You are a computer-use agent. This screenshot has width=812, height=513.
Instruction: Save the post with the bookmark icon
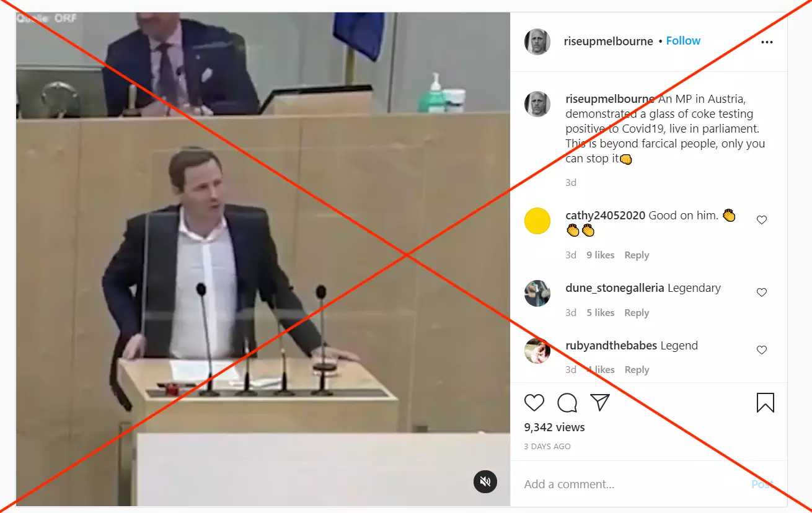pyautogui.click(x=766, y=403)
